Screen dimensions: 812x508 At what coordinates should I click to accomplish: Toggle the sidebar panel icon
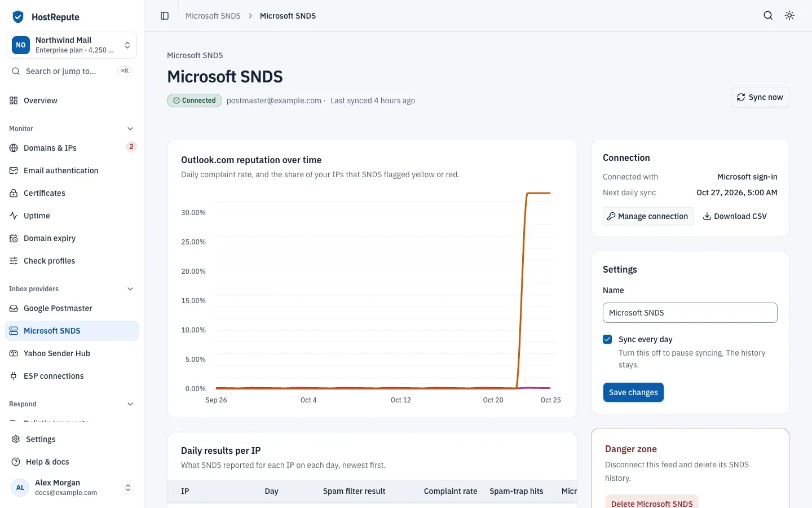point(165,16)
